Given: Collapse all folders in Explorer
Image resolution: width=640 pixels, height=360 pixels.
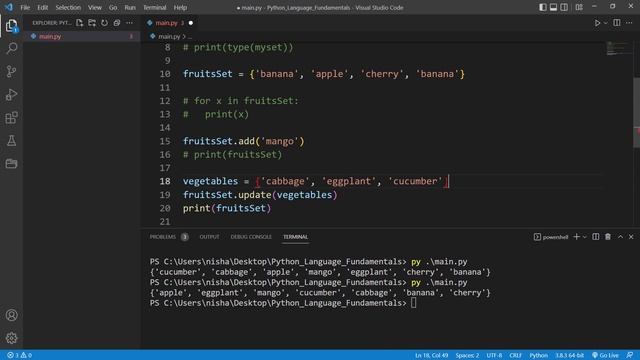Looking at the screenshot, I should tap(117, 23).
